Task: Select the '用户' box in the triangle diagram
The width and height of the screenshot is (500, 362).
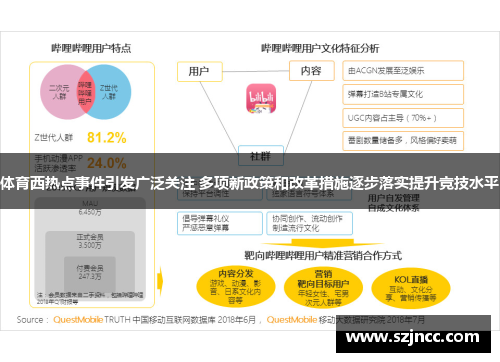Action: pyautogui.click(x=200, y=71)
